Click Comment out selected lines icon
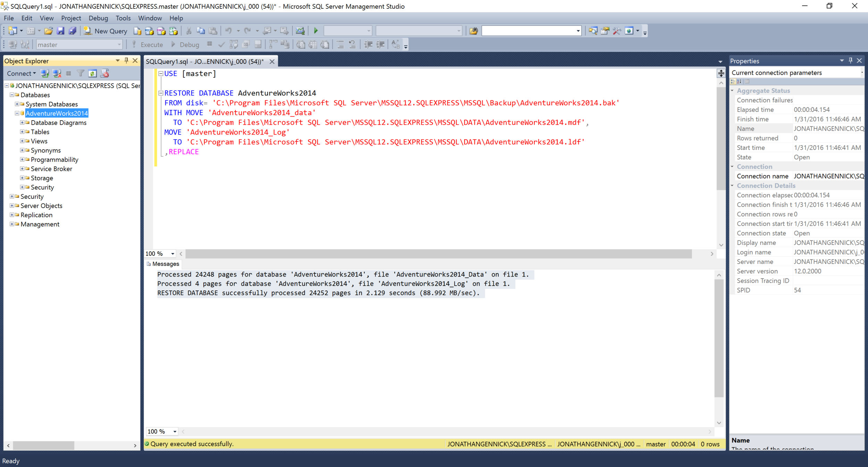868x467 pixels. click(x=340, y=44)
